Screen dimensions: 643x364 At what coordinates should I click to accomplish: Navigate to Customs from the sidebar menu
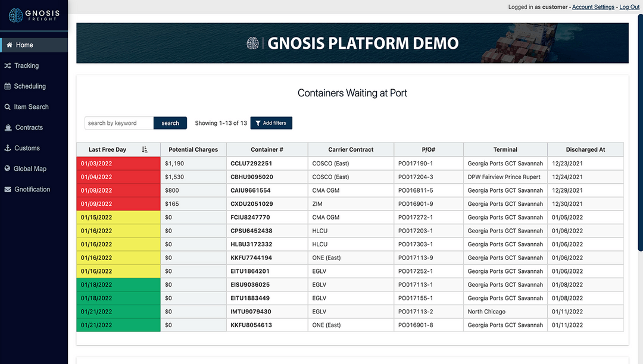click(x=26, y=148)
